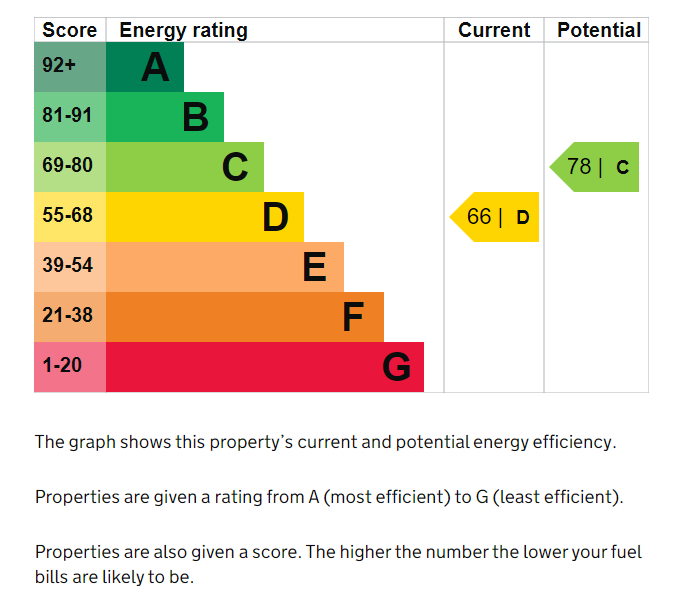Click the Current column header

tap(494, 30)
